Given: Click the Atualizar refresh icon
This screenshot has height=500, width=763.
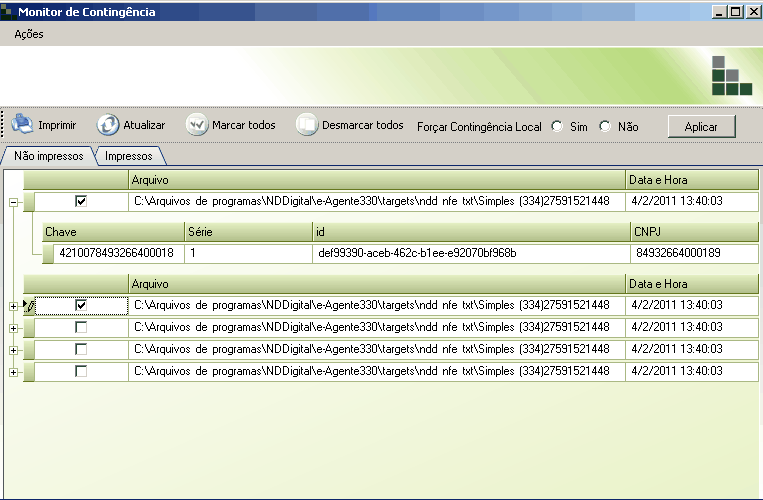Looking at the screenshot, I should [108, 125].
